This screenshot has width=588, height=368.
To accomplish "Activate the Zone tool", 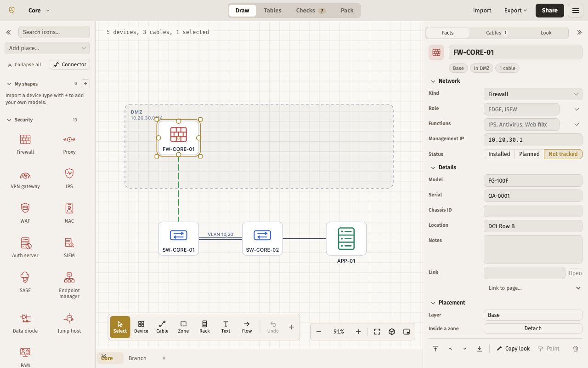I will click(x=183, y=327).
